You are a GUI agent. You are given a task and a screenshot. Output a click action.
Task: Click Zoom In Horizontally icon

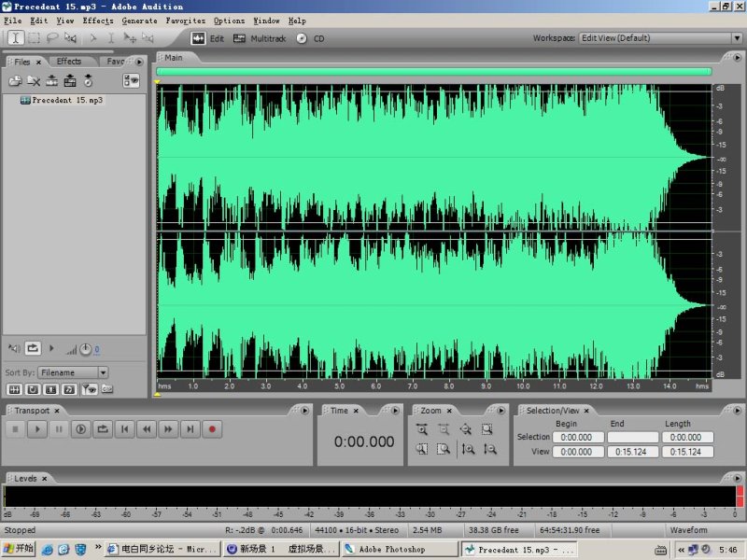[422, 429]
